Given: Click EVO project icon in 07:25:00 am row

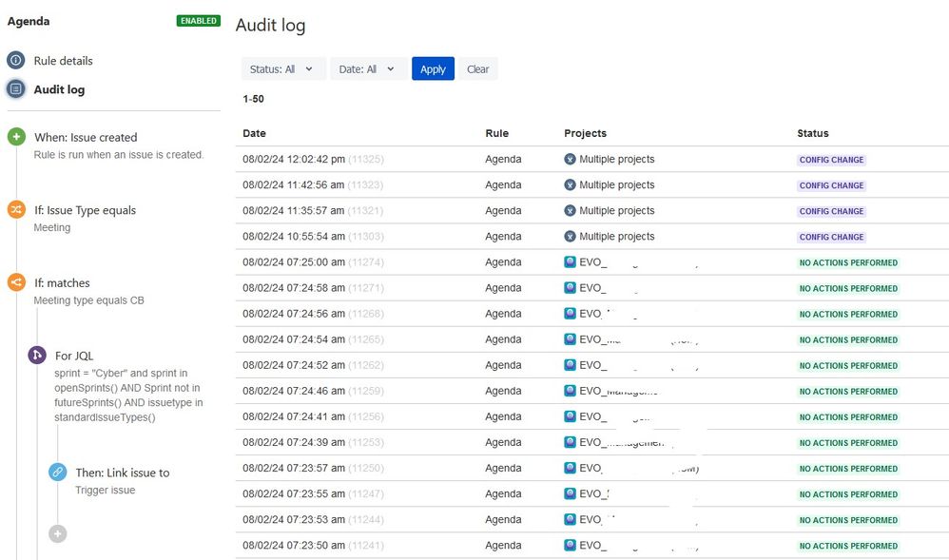Looking at the screenshot, I should click(570, 262).
